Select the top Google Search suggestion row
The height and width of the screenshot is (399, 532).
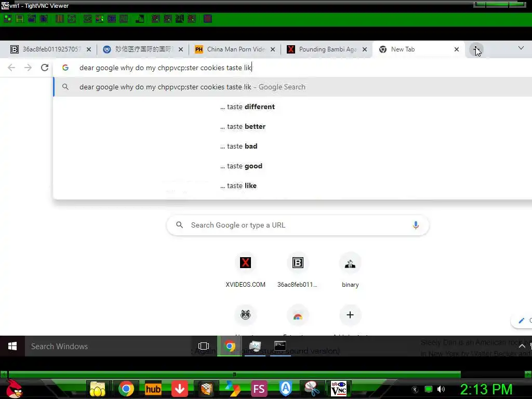coord(292,87)
